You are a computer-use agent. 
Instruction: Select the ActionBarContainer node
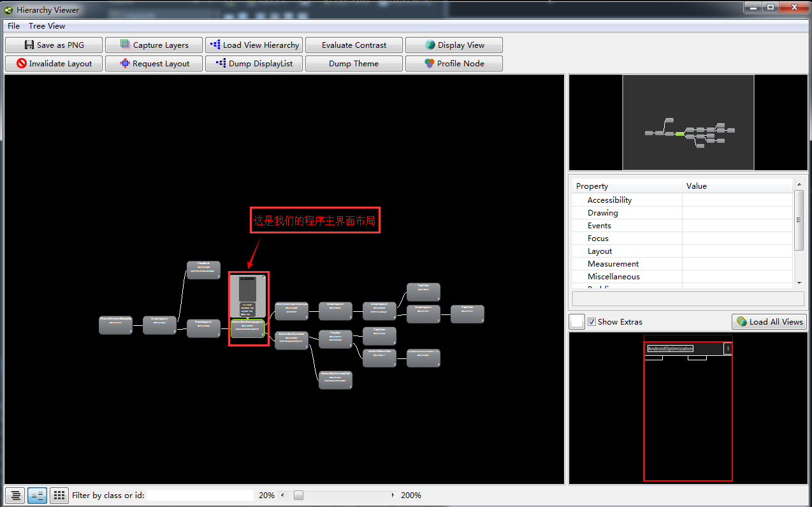point(291,340)
